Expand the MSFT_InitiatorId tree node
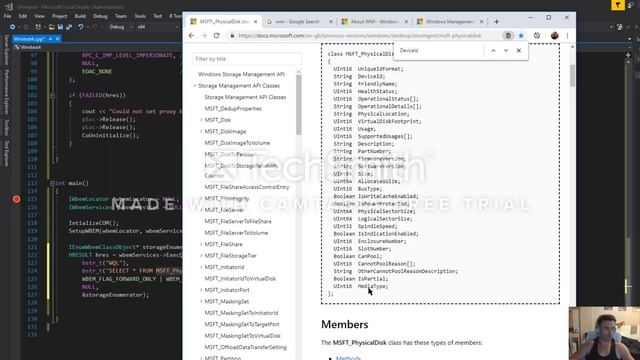The height and width of the screenshot is (360, 640). coord(201,267)
